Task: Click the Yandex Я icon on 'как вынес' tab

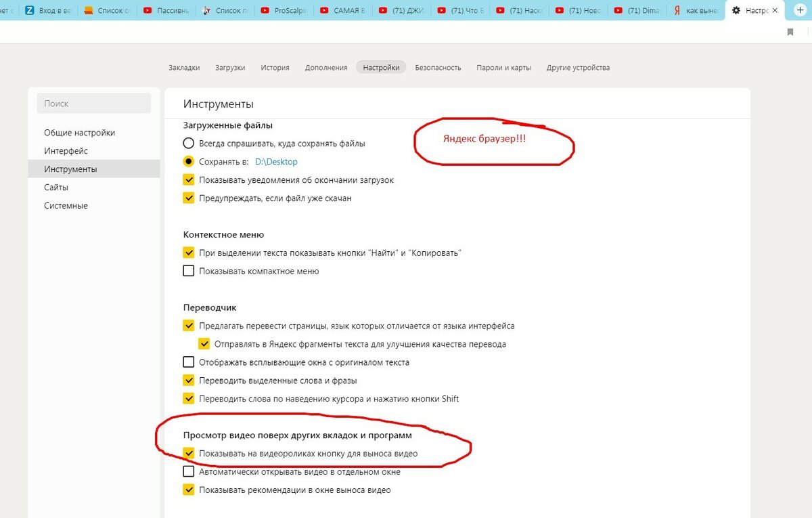Action: coord(677,11)
